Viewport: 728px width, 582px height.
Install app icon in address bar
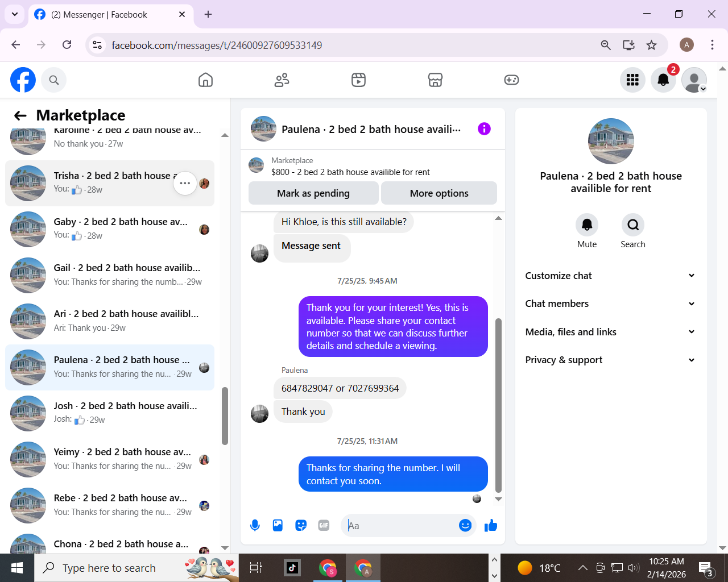(x=628, y=45)
